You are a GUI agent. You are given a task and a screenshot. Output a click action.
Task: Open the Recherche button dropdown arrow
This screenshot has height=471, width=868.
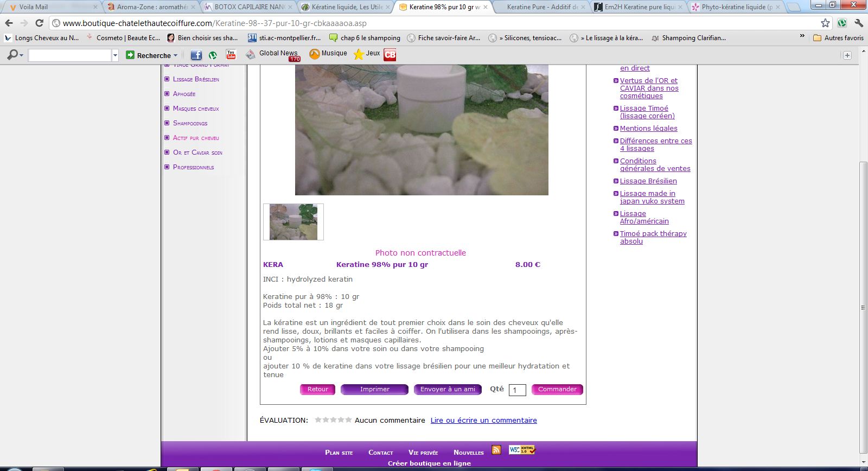(175, 55)
